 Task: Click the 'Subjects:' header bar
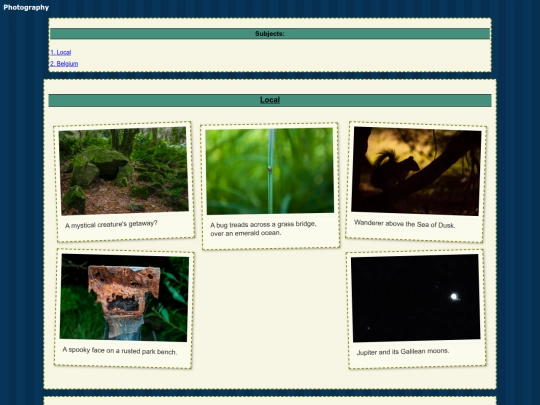coord(270,34)
